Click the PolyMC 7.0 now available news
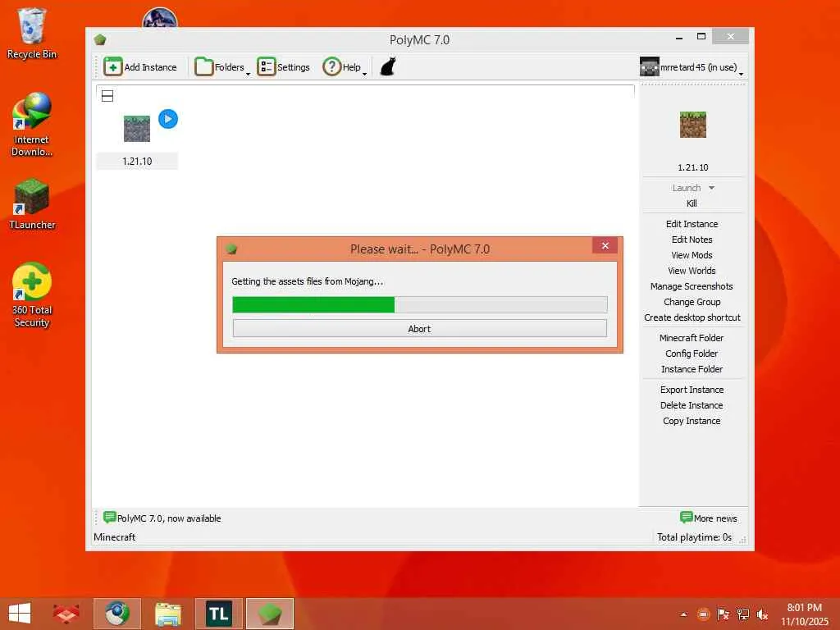The height and width of the screenshot is (630, 840). tap(169, 518)
